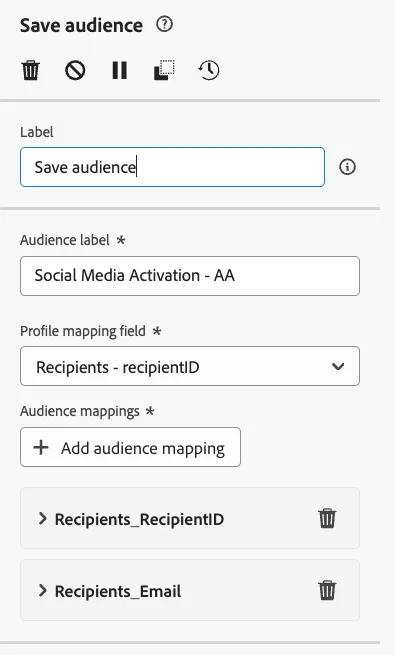Remove the Recipients_RecipientID mapping

(x=327, y=518)
